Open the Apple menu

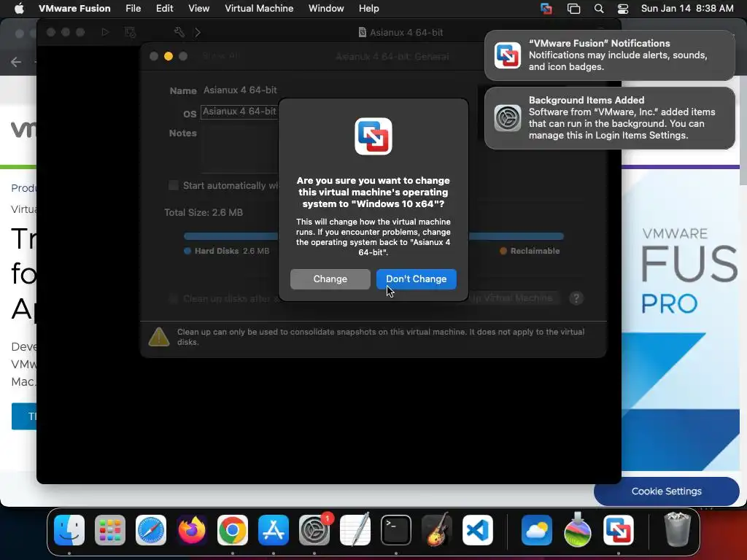click(x=19, y=9)
